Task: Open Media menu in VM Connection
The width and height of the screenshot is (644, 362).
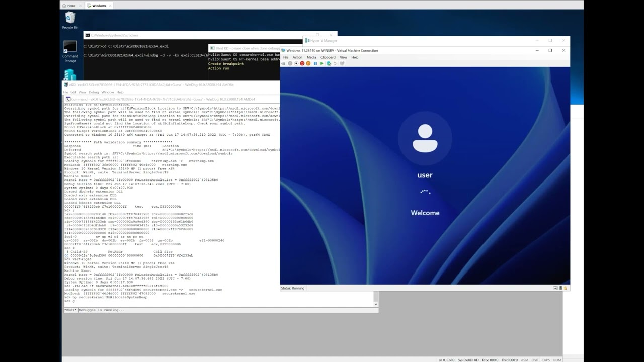Action: coord(311,57)
